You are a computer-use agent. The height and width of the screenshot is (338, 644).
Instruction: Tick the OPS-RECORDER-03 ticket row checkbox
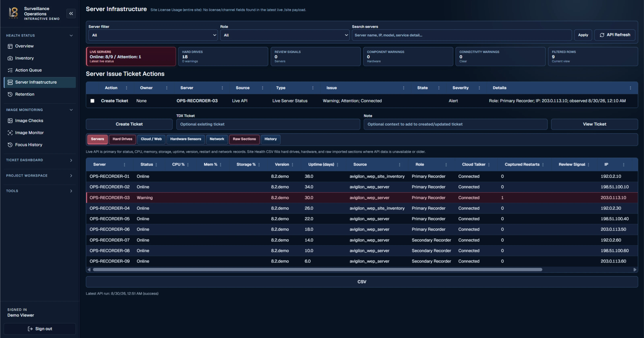(92, 101)
